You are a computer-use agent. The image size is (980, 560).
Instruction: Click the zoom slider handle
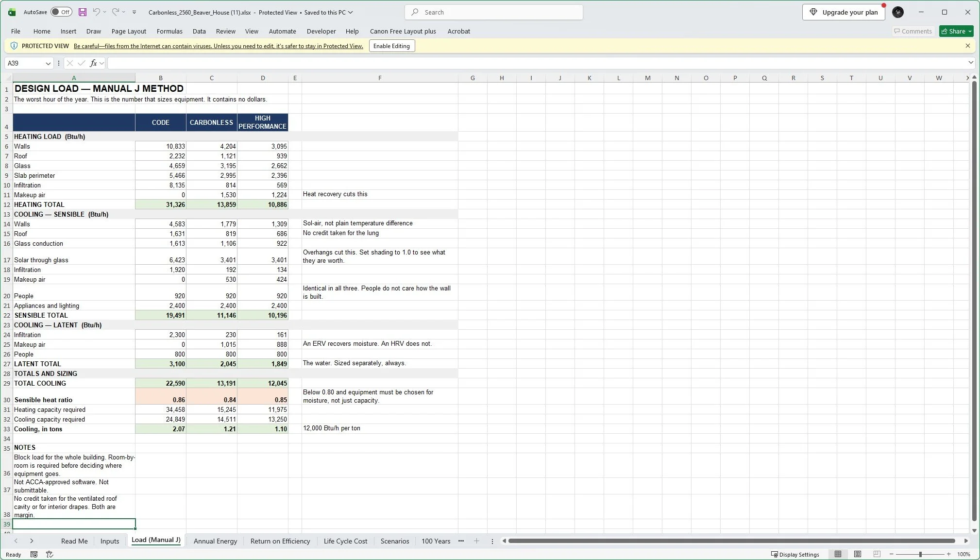(920, 554)
